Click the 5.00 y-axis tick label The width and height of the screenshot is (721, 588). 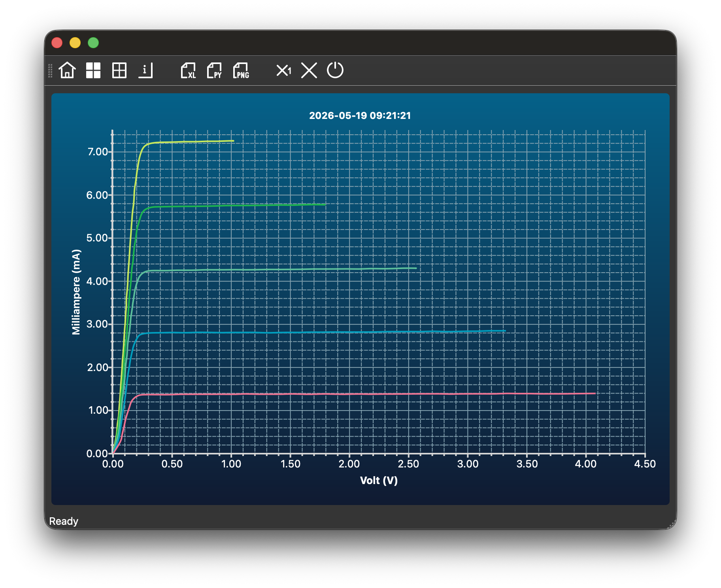click(x=97, y=238)
